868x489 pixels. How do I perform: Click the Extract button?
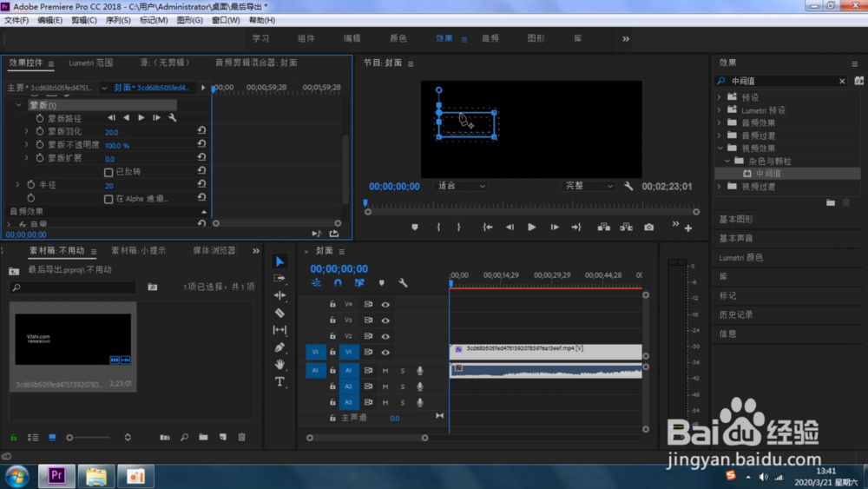click(626, 227)
